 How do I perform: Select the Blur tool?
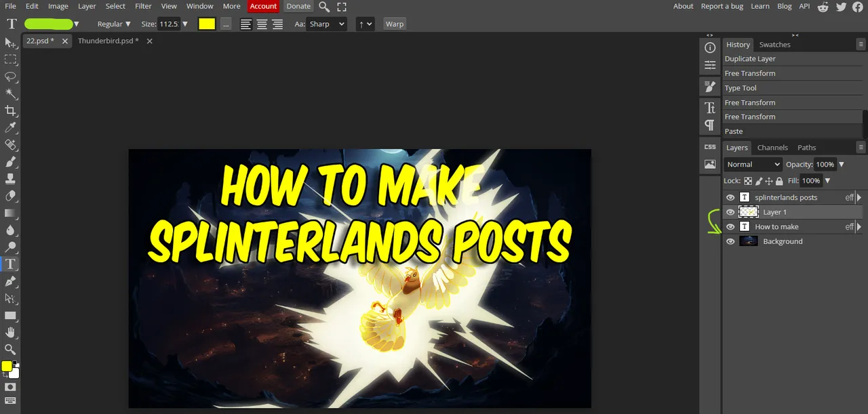[x=10, y=230]
